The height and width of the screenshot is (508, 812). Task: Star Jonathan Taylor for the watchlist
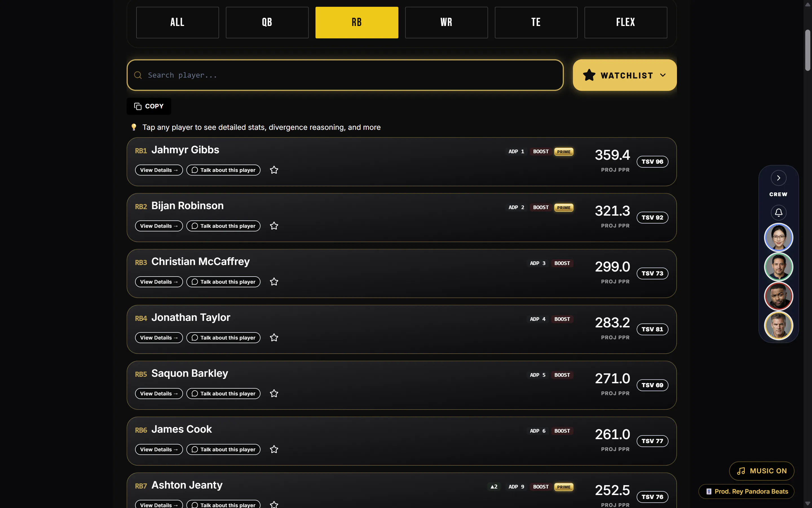(x=274, y=338)
